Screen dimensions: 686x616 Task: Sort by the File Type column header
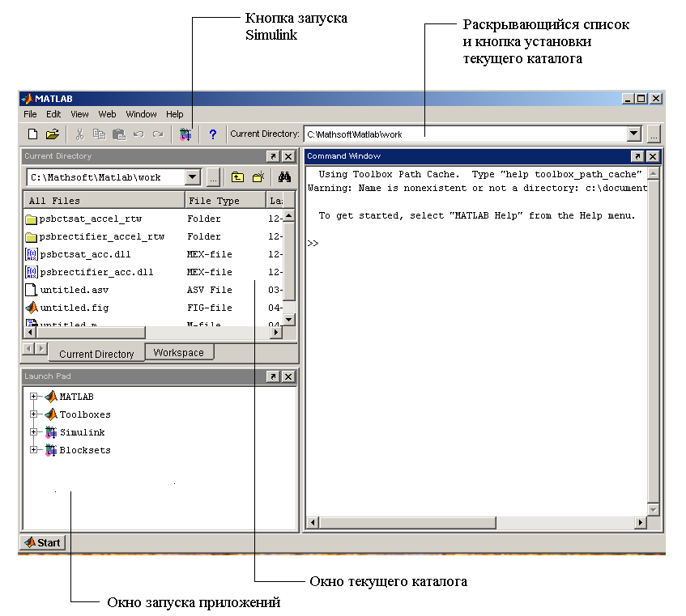coord(225,201)
